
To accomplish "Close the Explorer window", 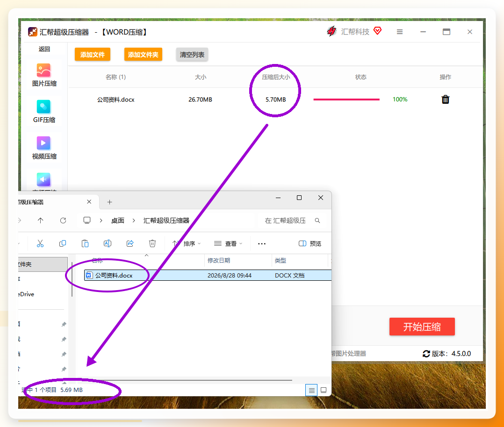I will tap(320, 198).
